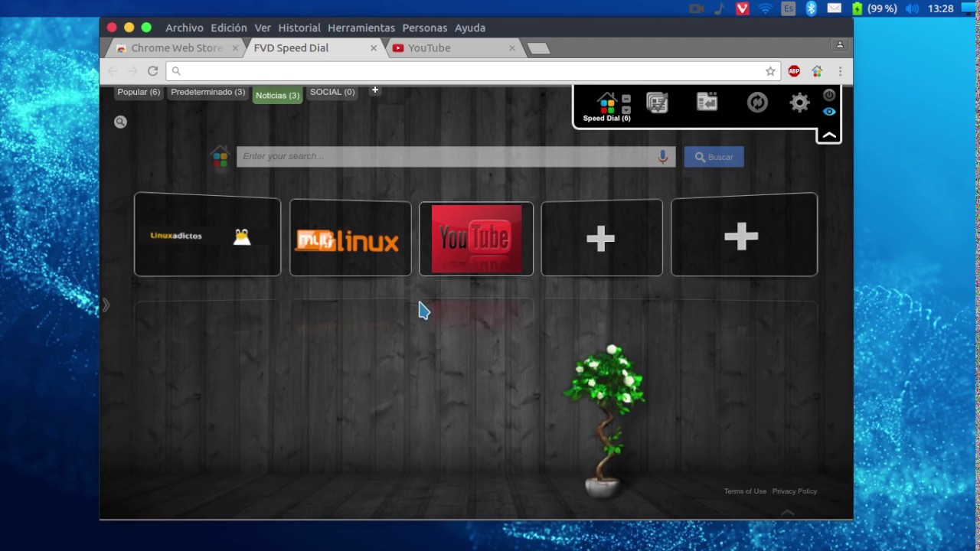Open the Wi-Fi network tray icon
Image resolution: width=980 pixels, height=551 pixels.
point(765,8)
